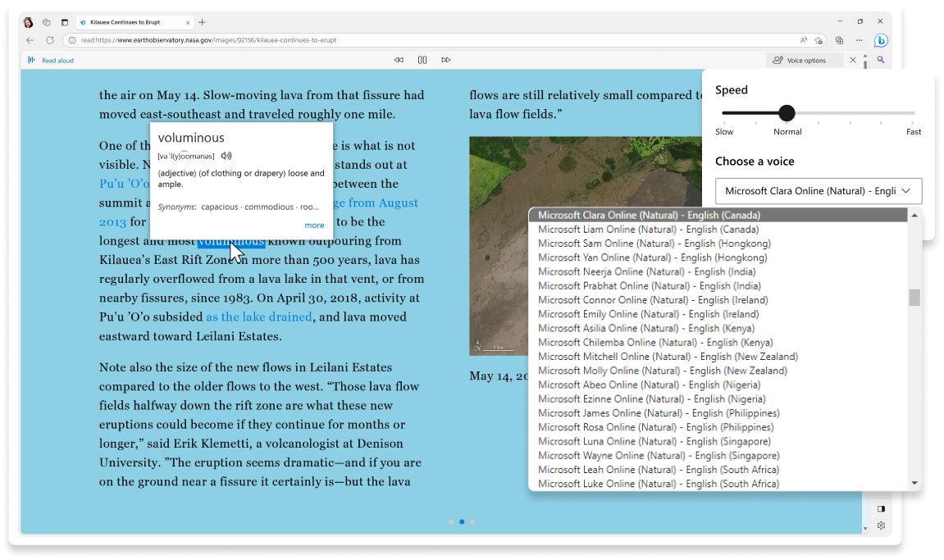Close the Kilauea Continues to Erupt tab
This screenshot has width=944, height=560.
pos(188,22)
